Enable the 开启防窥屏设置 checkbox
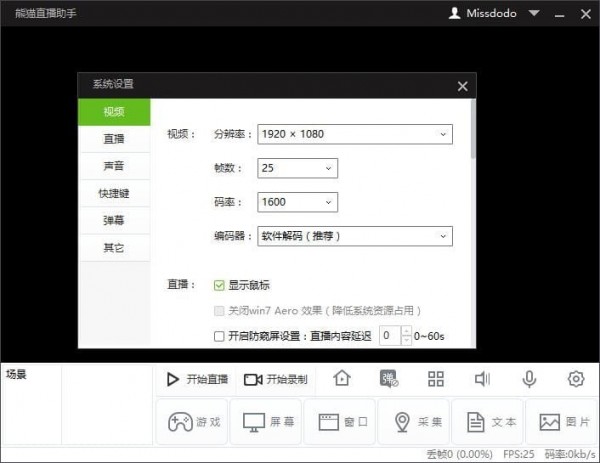 220,337
